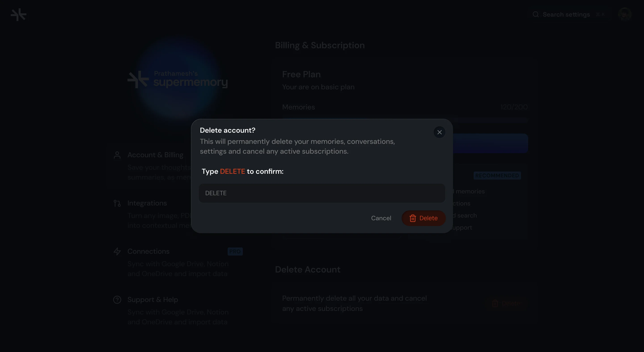The image size is (644, 352).
Task: Click the supermemory logo in top-left corner
Action: [18, 14]
